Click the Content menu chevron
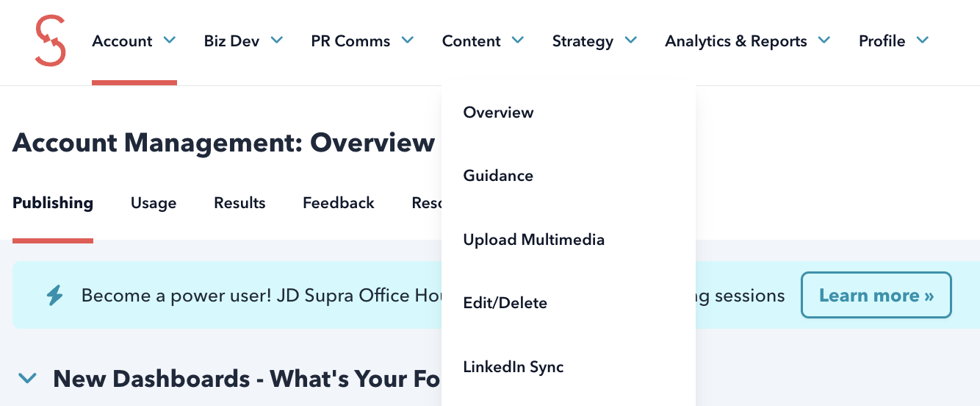Viewport: 980px width, 406px height. click(x=518, y=40)
